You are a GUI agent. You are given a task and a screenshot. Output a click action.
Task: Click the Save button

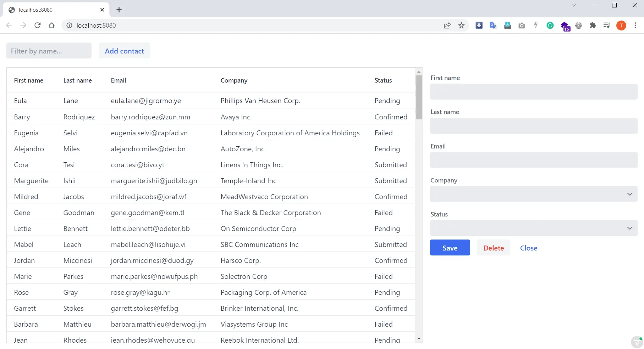pos(450,248)
